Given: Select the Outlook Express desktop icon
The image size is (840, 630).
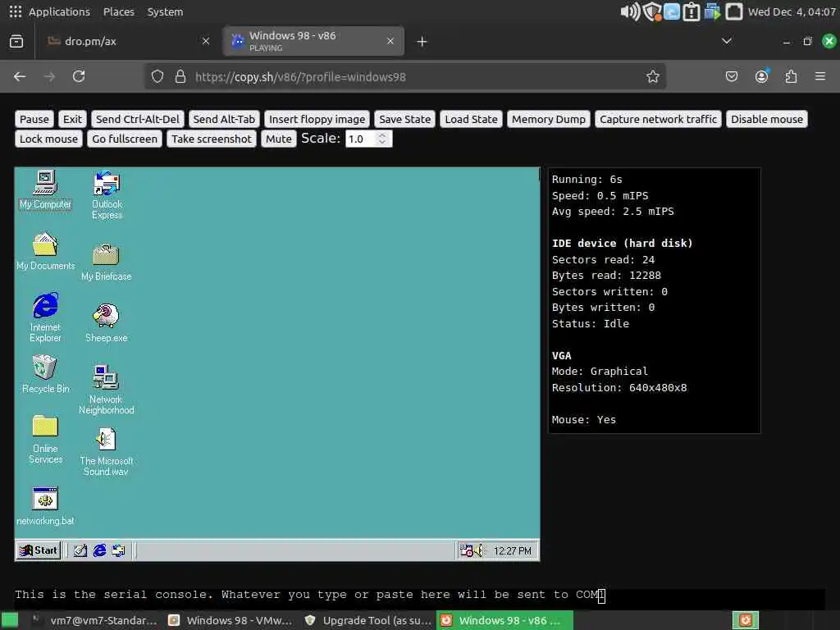Looking at the screenshot, I should click(x=107, y=195).
